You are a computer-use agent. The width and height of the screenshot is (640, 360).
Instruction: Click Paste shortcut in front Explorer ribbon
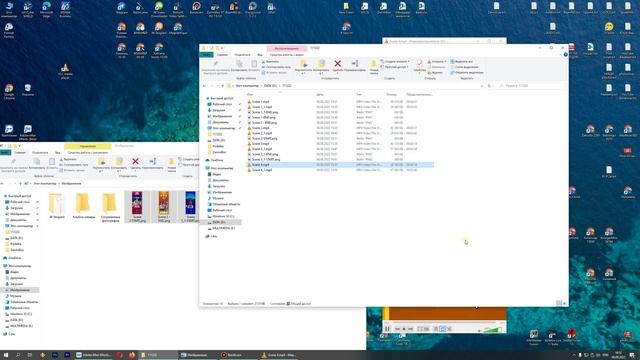tap(274, 72)
